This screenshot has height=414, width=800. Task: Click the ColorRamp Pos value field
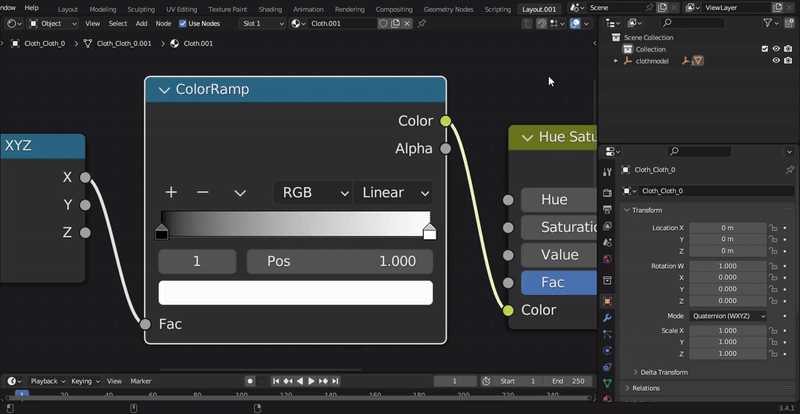click(340, 262)
